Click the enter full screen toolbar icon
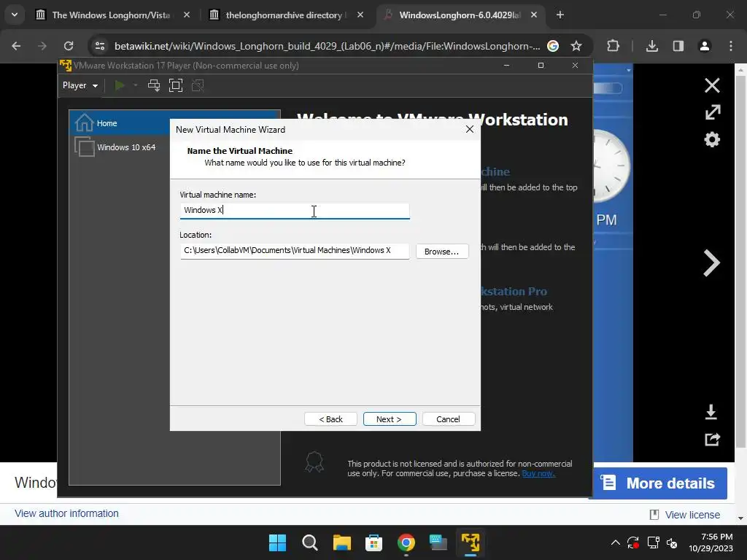The height and width of the screenshot is (560, 747). coord(176,85)
